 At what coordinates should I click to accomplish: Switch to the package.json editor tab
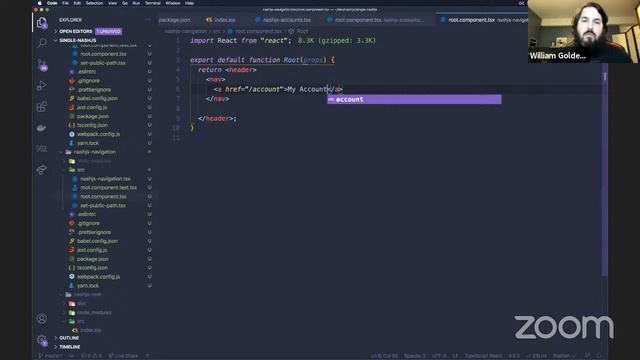click(x=174, y=20)
